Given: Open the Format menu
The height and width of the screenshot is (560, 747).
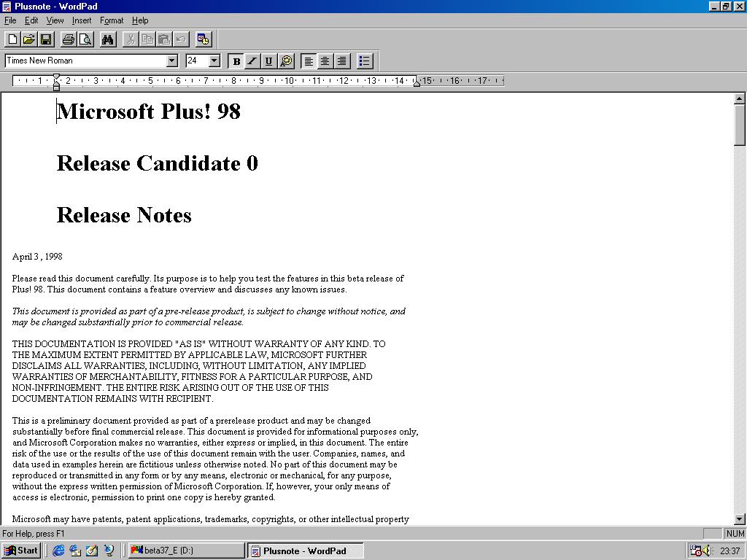Looking at the screenshot, I should [x=112, y=20].
